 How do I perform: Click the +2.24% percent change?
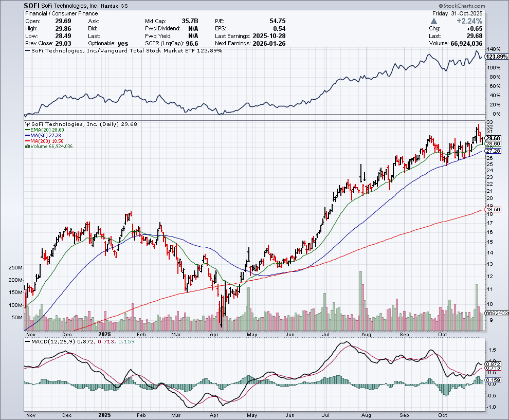(x=469, y=21)
